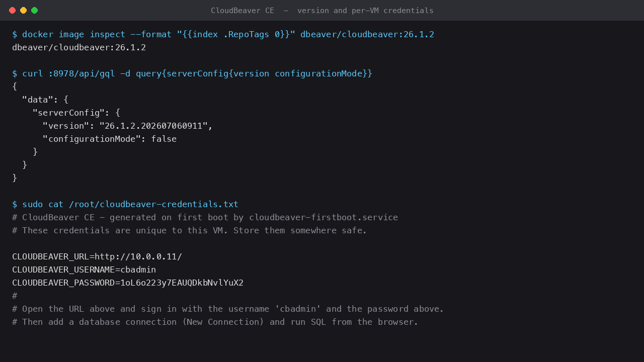
Task: Click the output line 'dbeaver/cloudbeaver:26.1.2'
Action: (x=79, y=47)
